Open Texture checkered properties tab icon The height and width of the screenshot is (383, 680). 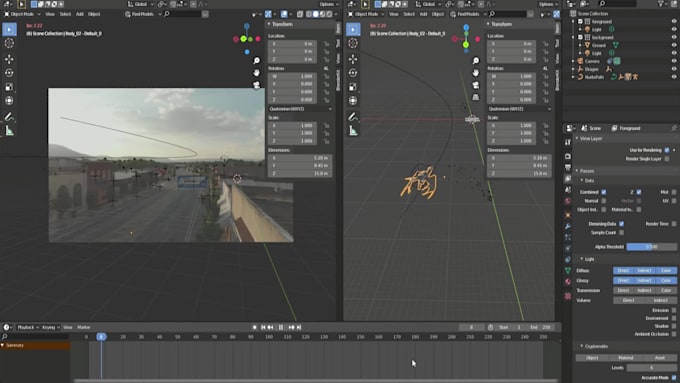[568, 296]
